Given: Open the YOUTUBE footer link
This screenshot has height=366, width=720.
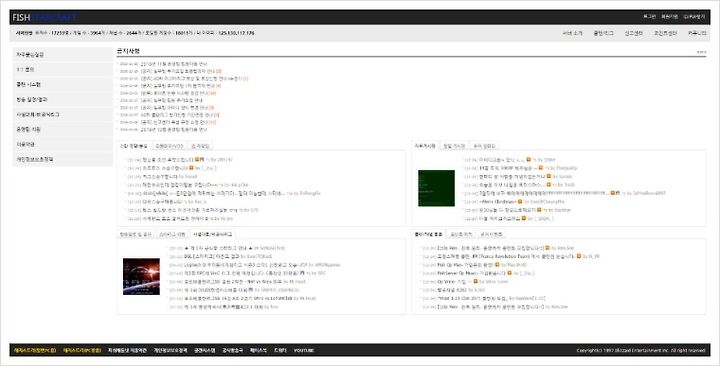Looking at the screenshot, I should point(304,350).
